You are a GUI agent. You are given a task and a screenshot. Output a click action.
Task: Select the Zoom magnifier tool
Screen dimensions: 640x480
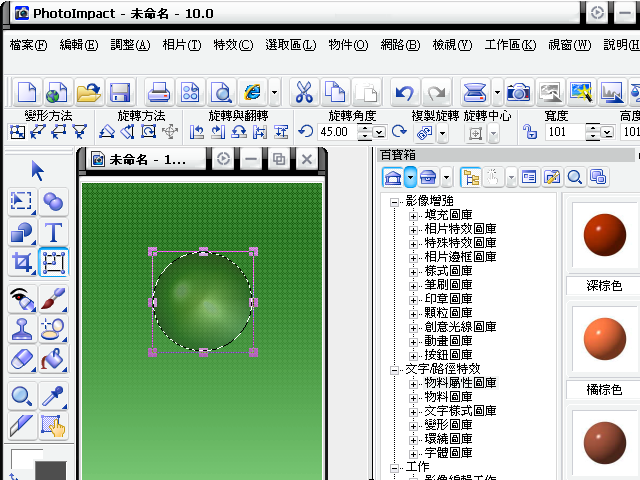pyautogui.click(x=22, y=396)
